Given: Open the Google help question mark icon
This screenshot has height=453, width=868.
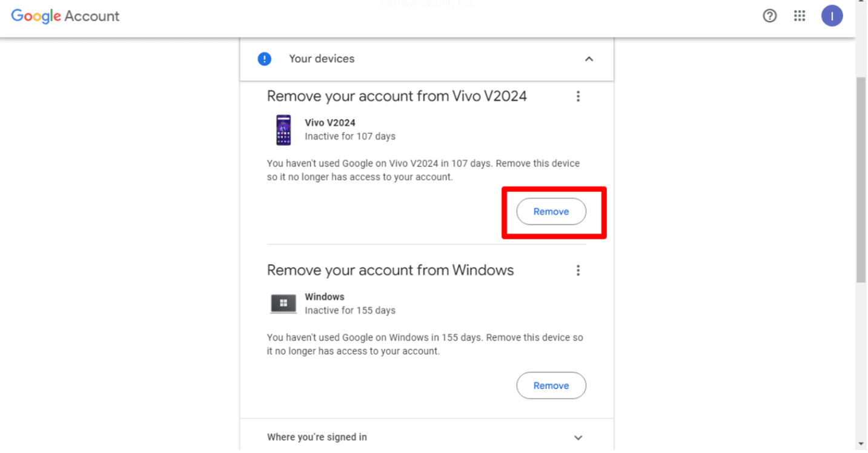Looking at the screenshot, I should coord(769,16).
